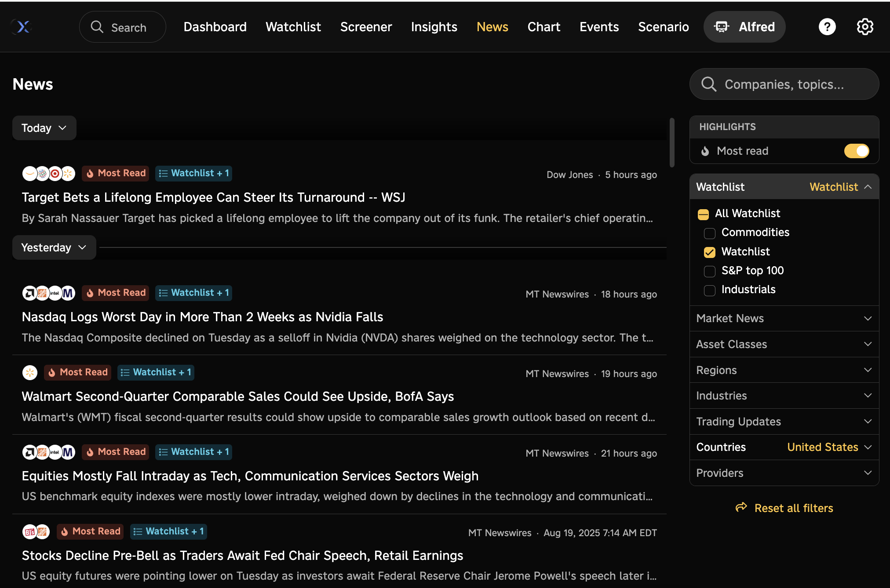The image size is (890, 588).
Task: Click company logos on the Target article
Action: pos(49,174)
